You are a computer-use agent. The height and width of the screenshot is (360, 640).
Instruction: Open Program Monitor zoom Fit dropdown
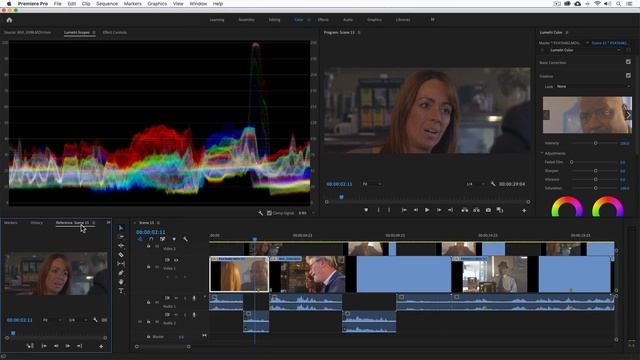click(372, 184)
